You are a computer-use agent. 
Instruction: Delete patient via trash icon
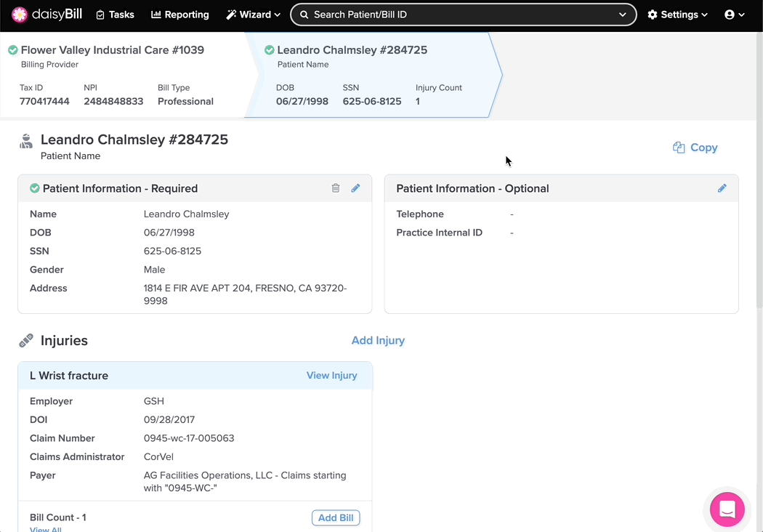tap(336, 188)
